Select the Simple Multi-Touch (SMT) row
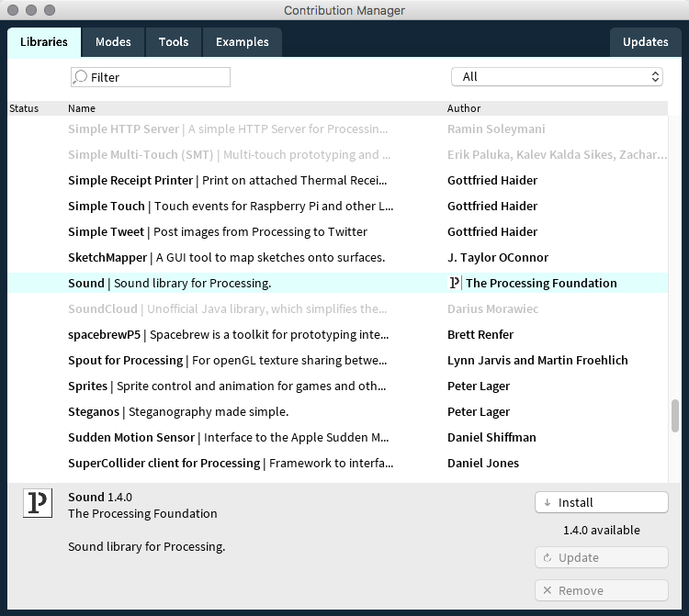689x616 pixels. 337,154
